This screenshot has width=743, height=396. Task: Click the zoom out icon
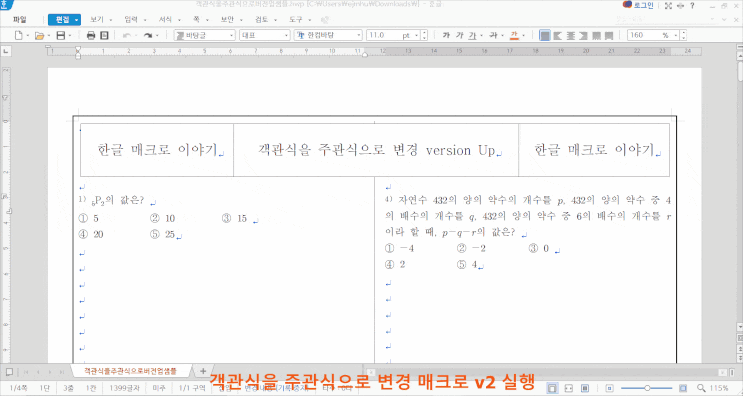[610, 388]
